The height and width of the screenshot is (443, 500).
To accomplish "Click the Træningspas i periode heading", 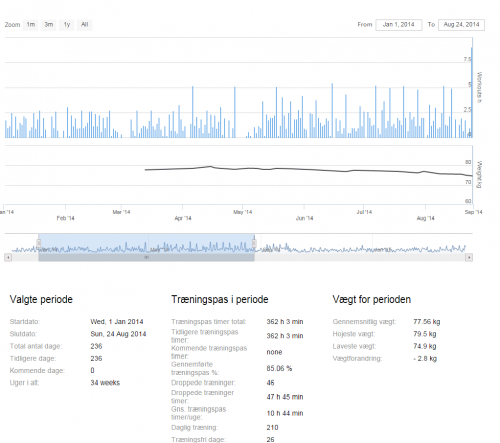I will [x=220, y=299].
